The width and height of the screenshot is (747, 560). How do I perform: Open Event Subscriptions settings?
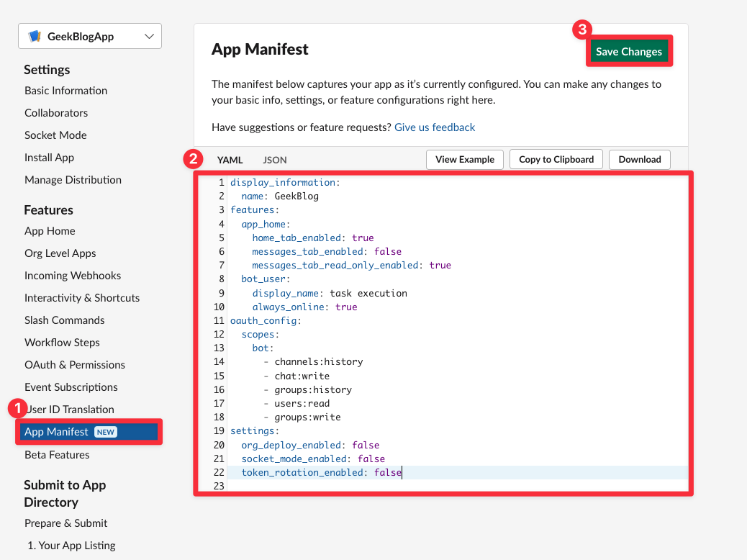click(71, 387)
